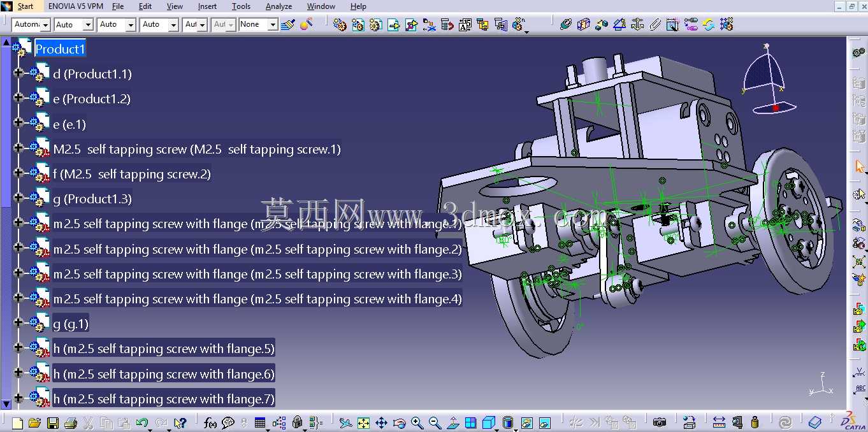Select 'h (m2.5 self tapping screw with flange.6)'
Screen dimensions: 868x432
(164, 374)
